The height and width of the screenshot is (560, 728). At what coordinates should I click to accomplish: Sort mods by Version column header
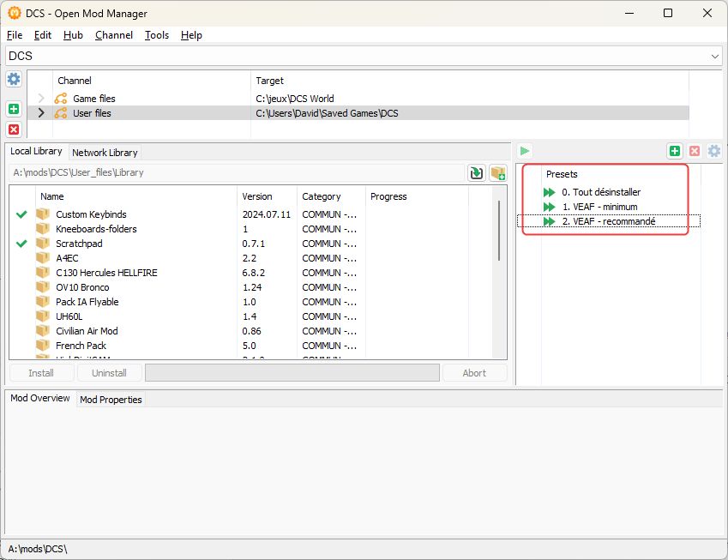click(257, 196)
